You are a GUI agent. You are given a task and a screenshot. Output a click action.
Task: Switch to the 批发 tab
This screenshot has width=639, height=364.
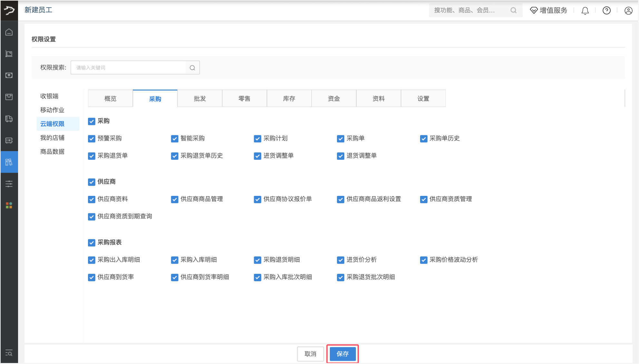[x=200, y=98]
